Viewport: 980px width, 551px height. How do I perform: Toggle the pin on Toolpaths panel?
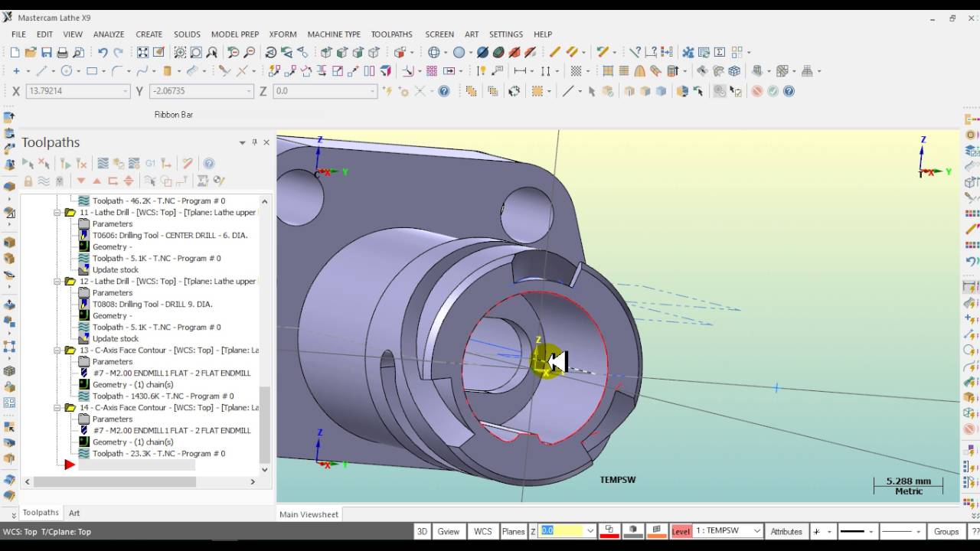[255, 142]
